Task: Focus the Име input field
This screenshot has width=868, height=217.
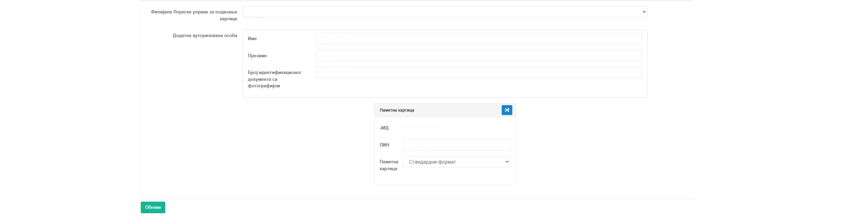Action: (x=478, y=39)
